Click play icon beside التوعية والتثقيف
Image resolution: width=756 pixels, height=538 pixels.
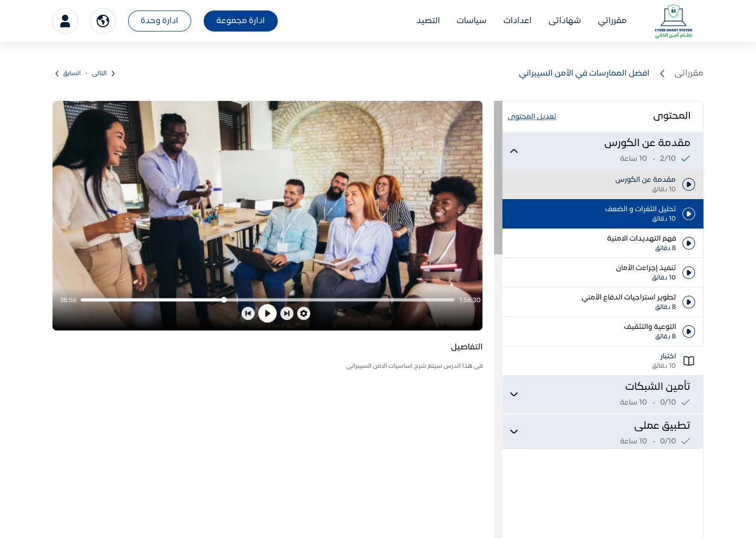click(688, 332)
